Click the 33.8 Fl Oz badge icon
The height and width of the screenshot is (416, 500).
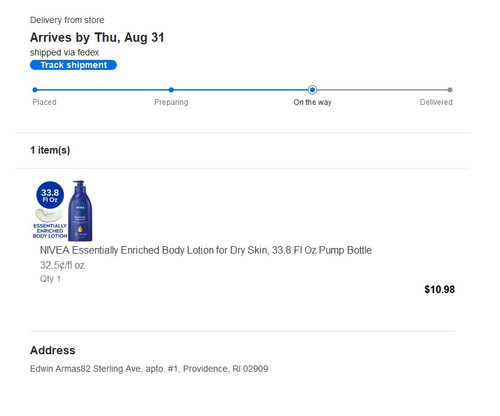tap(50, 195)
